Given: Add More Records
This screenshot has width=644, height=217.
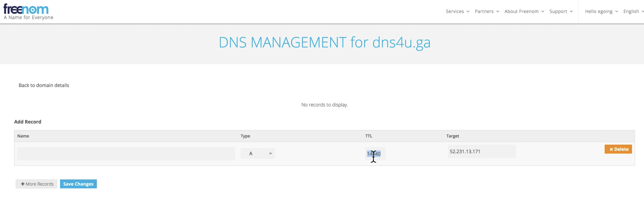Looking at the screenshot, I should (x=37, y=184).
